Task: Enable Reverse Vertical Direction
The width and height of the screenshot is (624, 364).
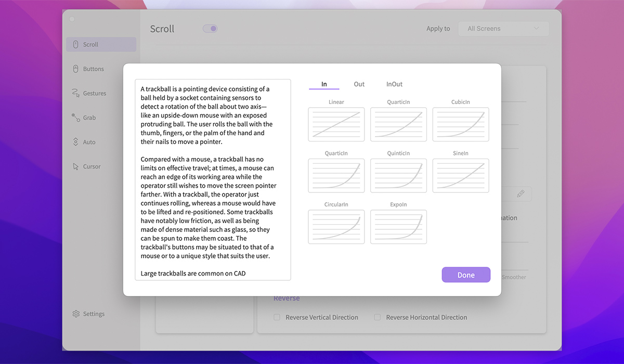Action: (x=277, y=317)
